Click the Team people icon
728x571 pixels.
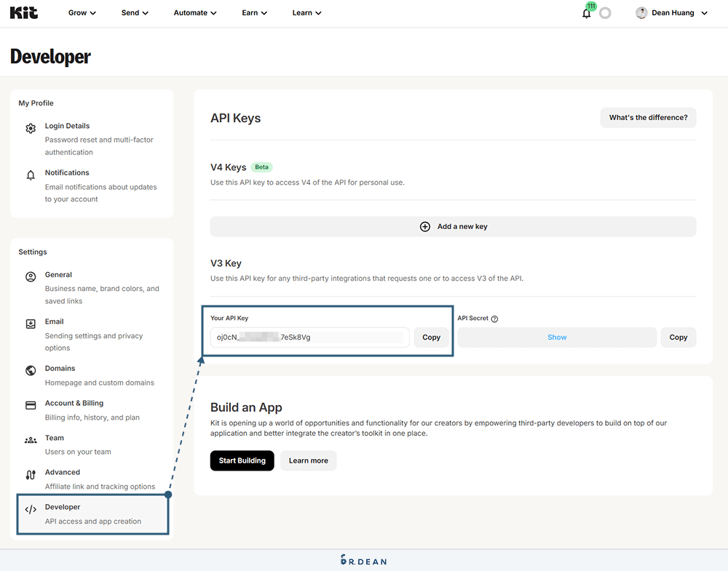click(31, 440)
